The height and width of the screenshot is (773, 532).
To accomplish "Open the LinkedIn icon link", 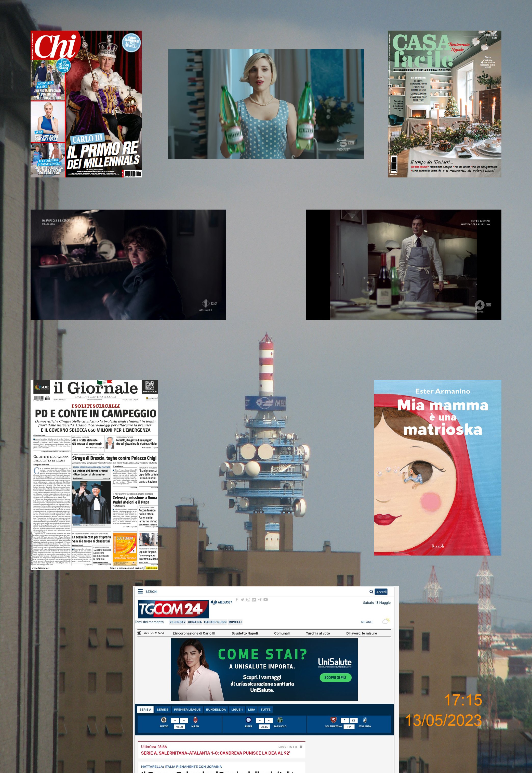I will coord(254,599).
